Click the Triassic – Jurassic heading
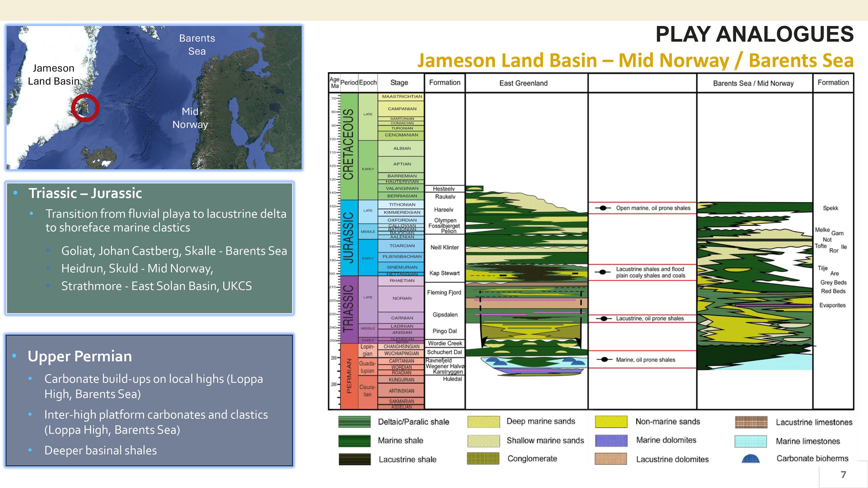This screenshot has height=488, width=868. [85, 193]
